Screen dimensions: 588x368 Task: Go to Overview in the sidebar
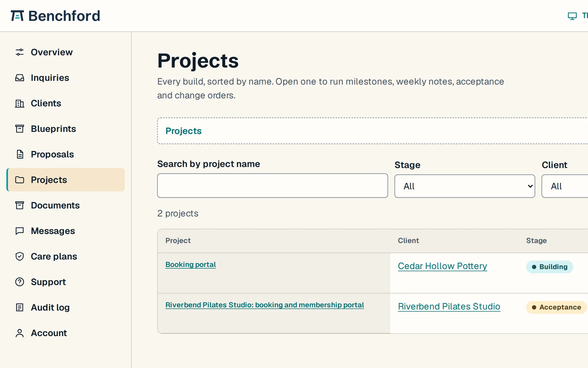66,52
